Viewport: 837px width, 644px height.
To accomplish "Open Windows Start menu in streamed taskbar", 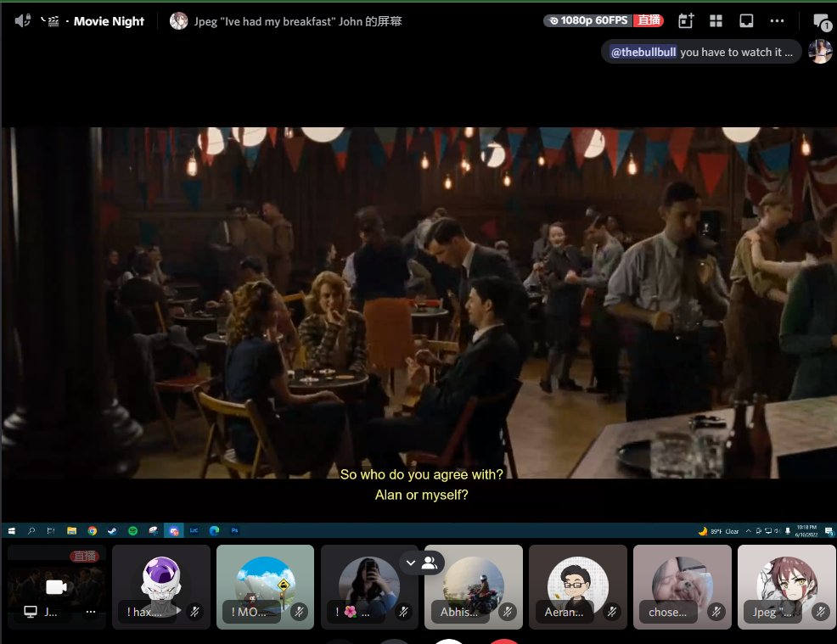I will click(11, 530).
